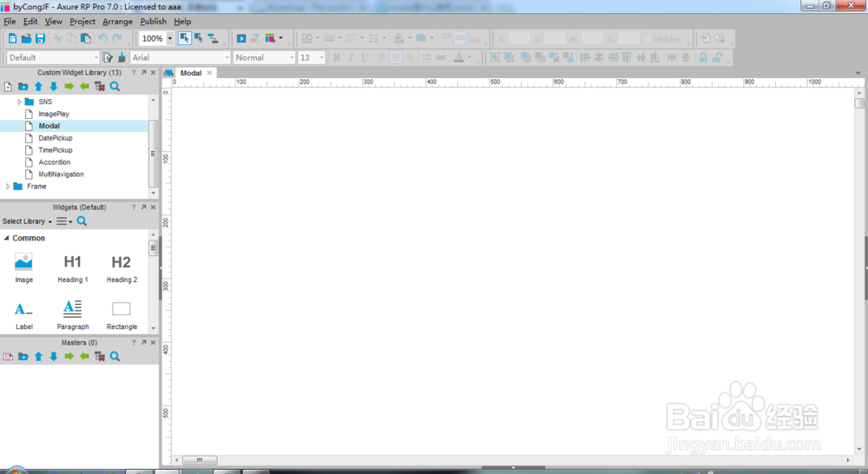Select the Accordion widget in the tree

click(54, 162)
